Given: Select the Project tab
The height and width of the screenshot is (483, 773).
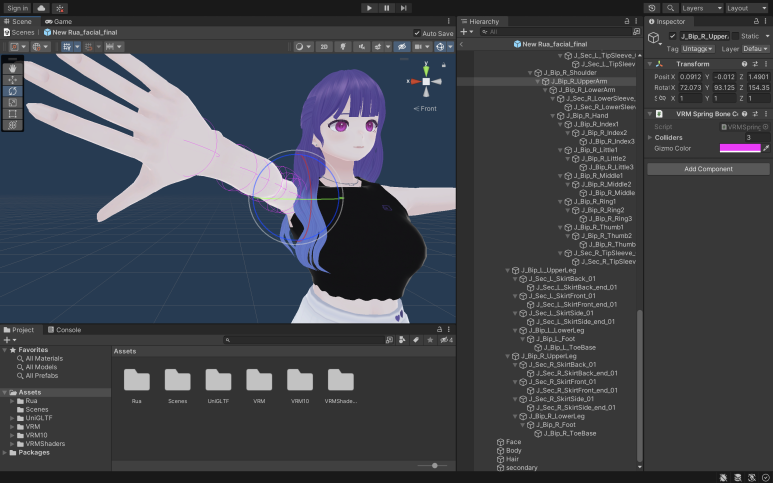Looking at the screenshot, I should 19,330.
